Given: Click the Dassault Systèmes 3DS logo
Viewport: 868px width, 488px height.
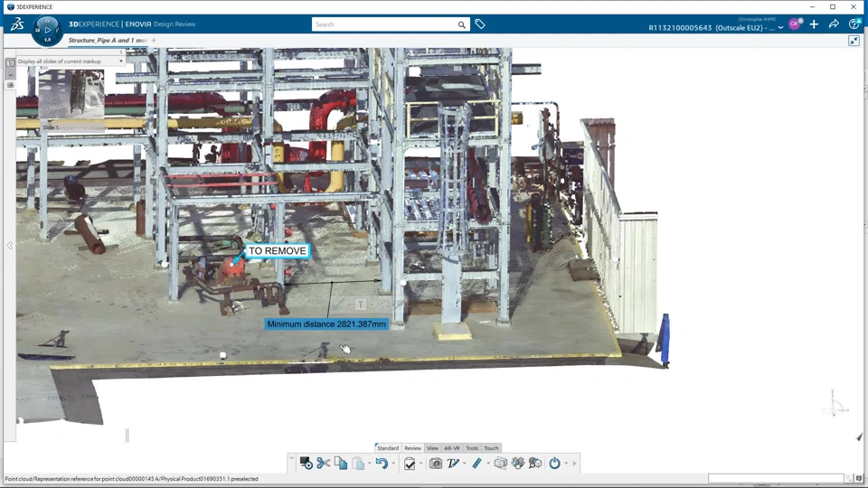Looking at the screenshot, I should [16, 24].
